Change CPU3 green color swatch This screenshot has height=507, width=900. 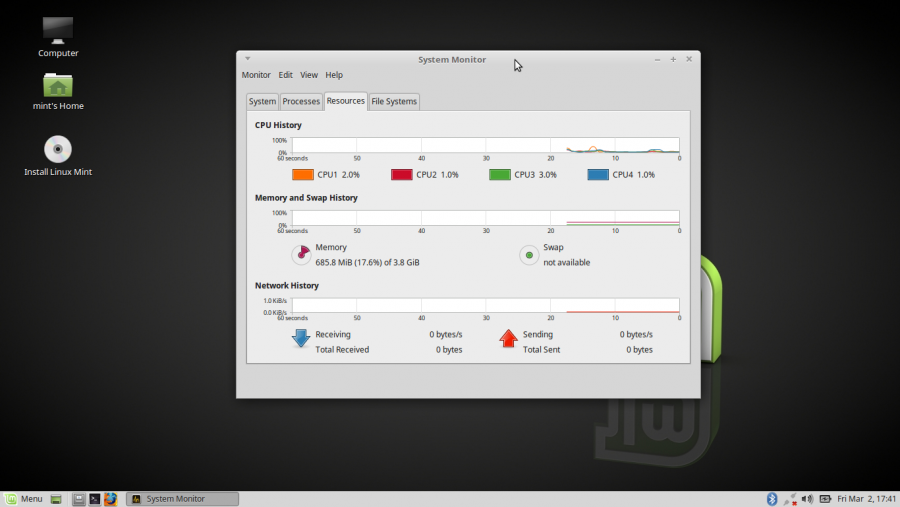tap(500, 175)
